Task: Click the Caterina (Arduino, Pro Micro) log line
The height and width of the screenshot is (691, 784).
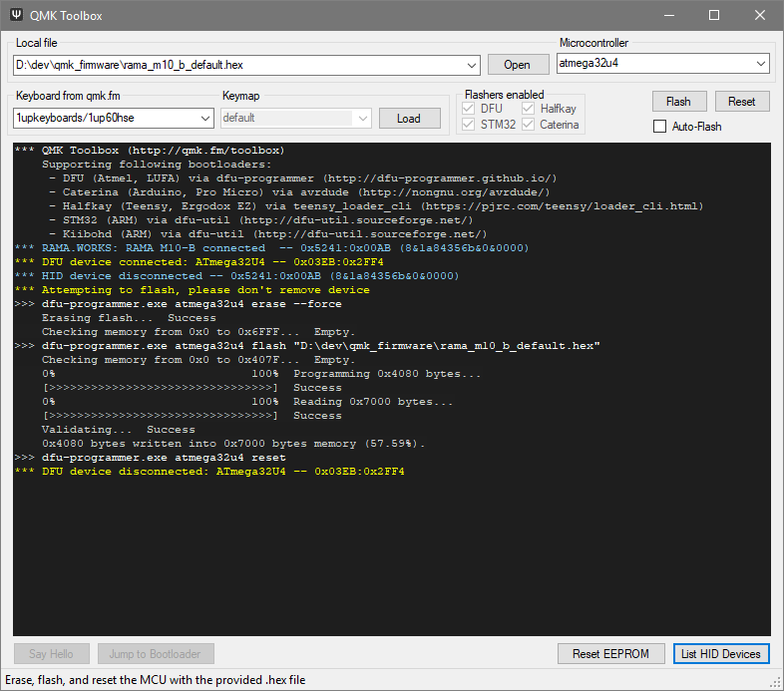Action: click(299, 192)
